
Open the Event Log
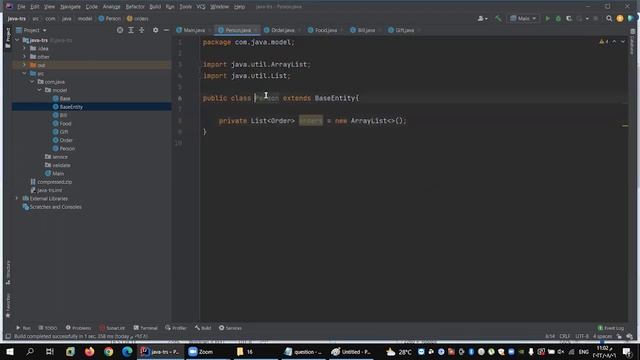point(611,328)
